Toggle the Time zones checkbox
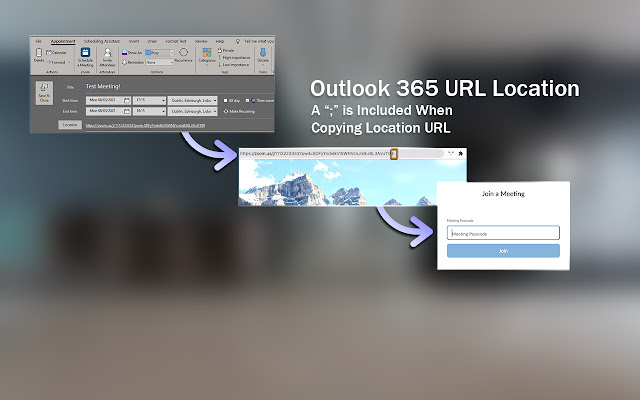The width and height of the screenshot is (640, 400). point(247,100)
